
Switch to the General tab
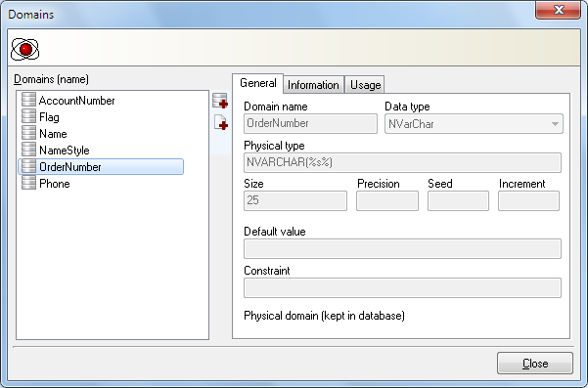258,83
